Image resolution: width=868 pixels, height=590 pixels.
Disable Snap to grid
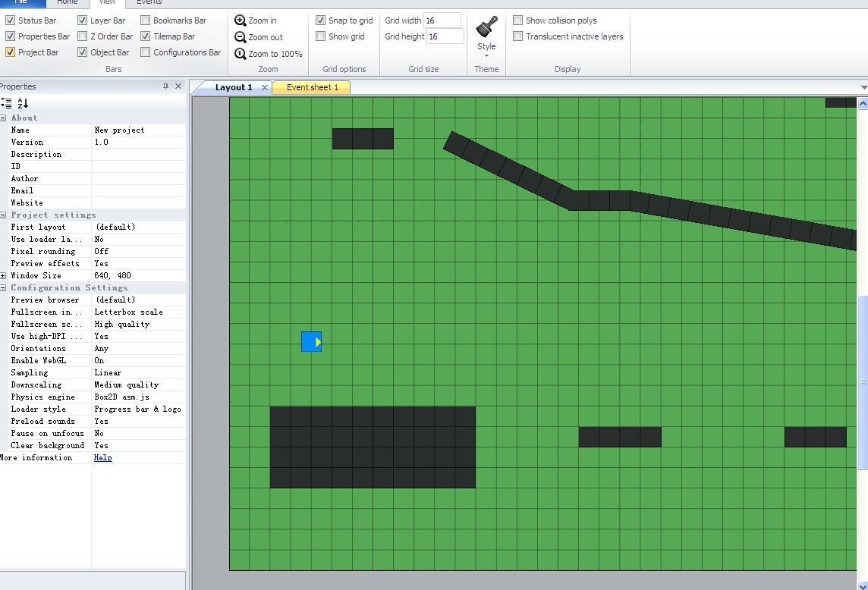pos(320,20)
